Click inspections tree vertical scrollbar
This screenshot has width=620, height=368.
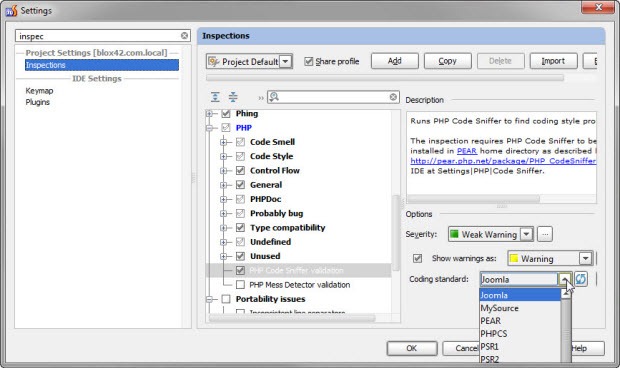pos(395,233)
